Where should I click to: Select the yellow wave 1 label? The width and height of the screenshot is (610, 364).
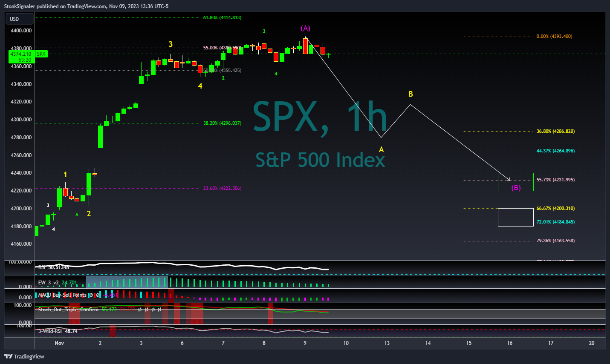(x=65, y=175)
